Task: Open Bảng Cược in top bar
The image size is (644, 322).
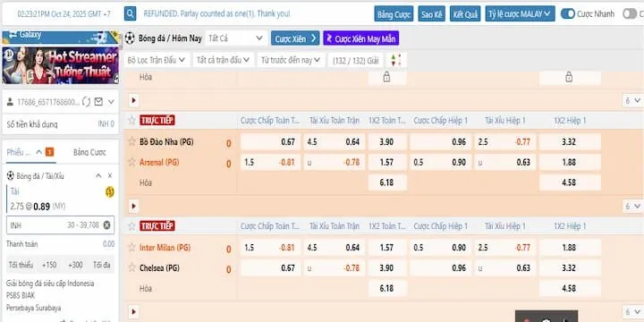Action: (394, 14)
